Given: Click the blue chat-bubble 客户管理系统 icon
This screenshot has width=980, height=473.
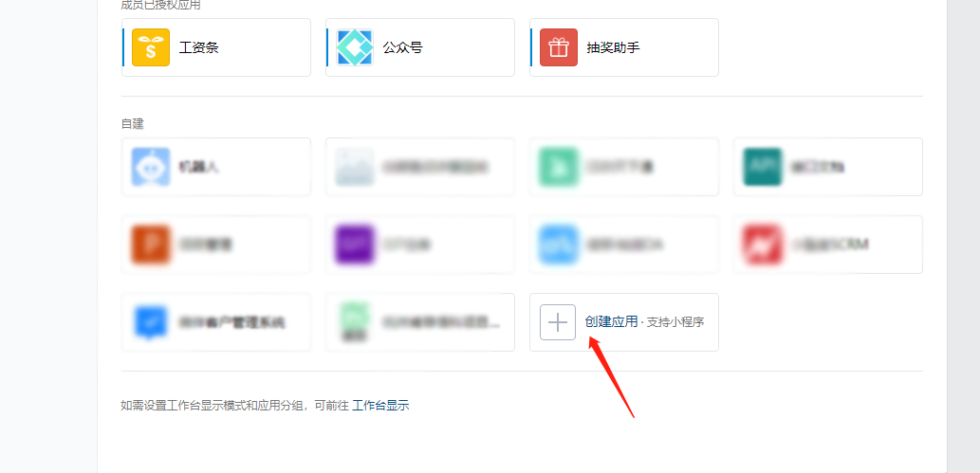Looking at the screenshot, I should [x=151, y=322].
